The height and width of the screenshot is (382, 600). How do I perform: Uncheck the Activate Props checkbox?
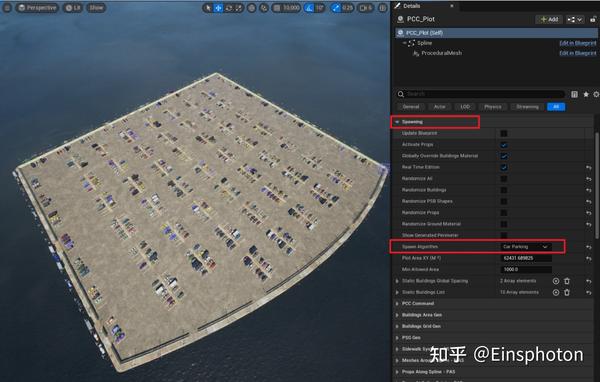[x=504, y=145]
